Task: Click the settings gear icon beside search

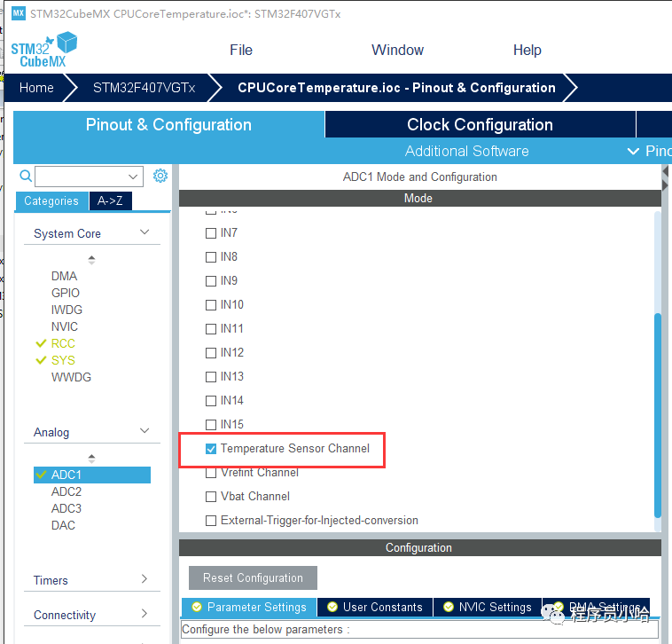Action: click(x=160, y=176)
